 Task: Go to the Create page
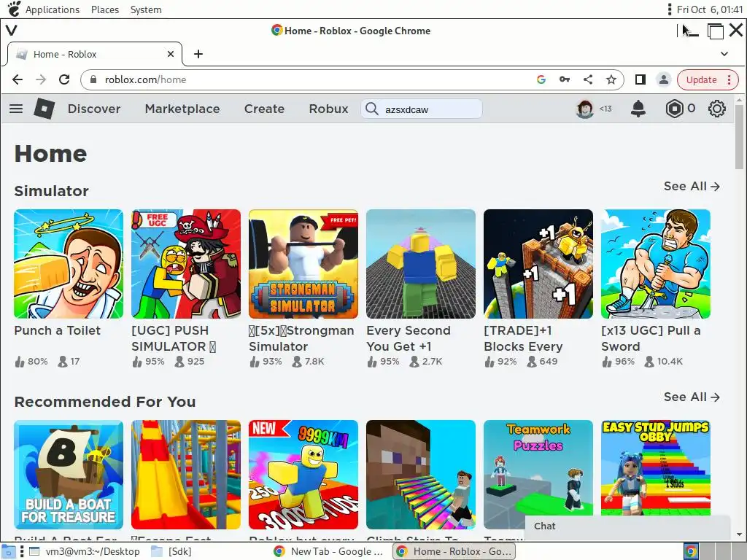[x=264, y=109]
